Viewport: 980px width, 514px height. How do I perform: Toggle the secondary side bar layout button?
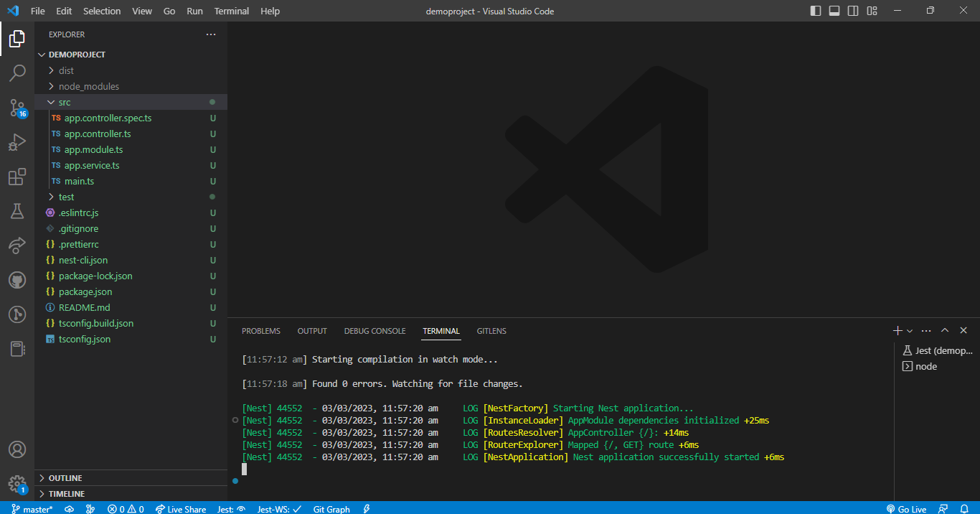(853, 11)
